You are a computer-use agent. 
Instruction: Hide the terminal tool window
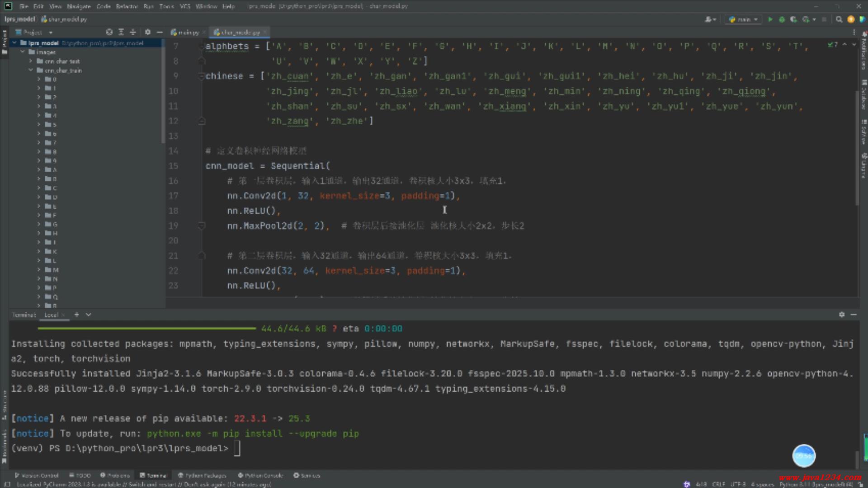pos(854,314)
